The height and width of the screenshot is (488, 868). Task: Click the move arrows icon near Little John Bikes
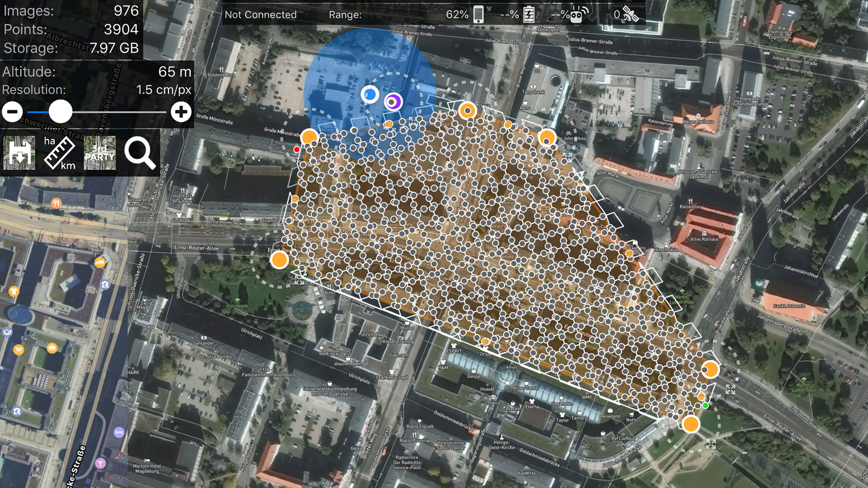click(x=568, y=158)
